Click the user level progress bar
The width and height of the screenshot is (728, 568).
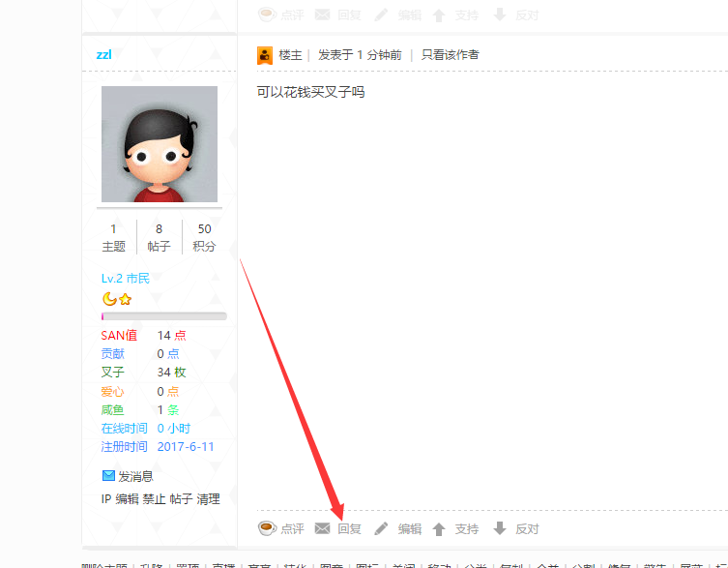pos(163,316)
